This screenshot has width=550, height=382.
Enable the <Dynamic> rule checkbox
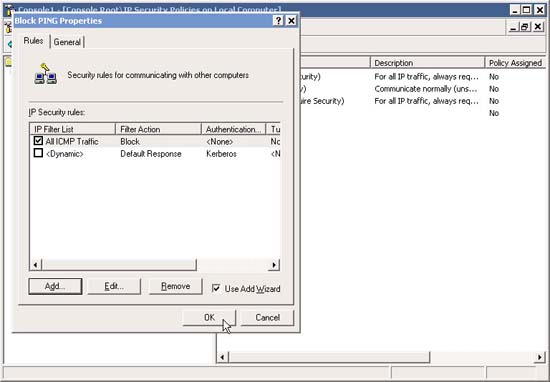tap(38, 153)
